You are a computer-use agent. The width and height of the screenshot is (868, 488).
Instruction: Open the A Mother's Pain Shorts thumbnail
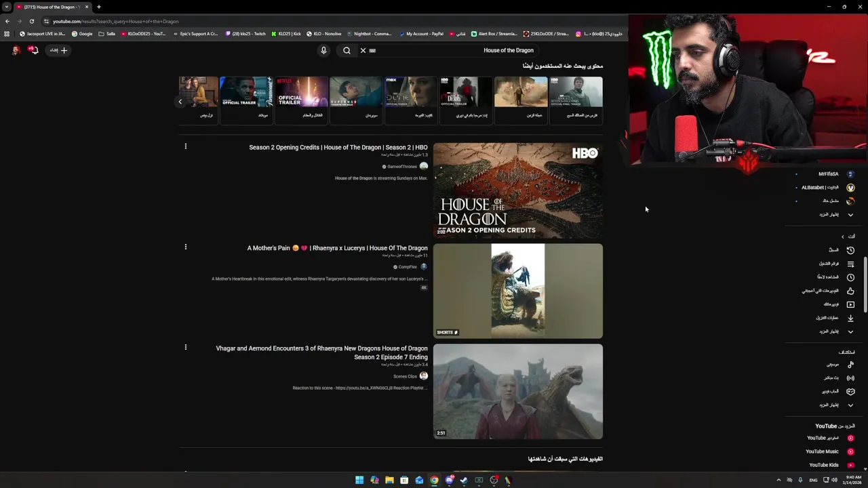(518, 291)
